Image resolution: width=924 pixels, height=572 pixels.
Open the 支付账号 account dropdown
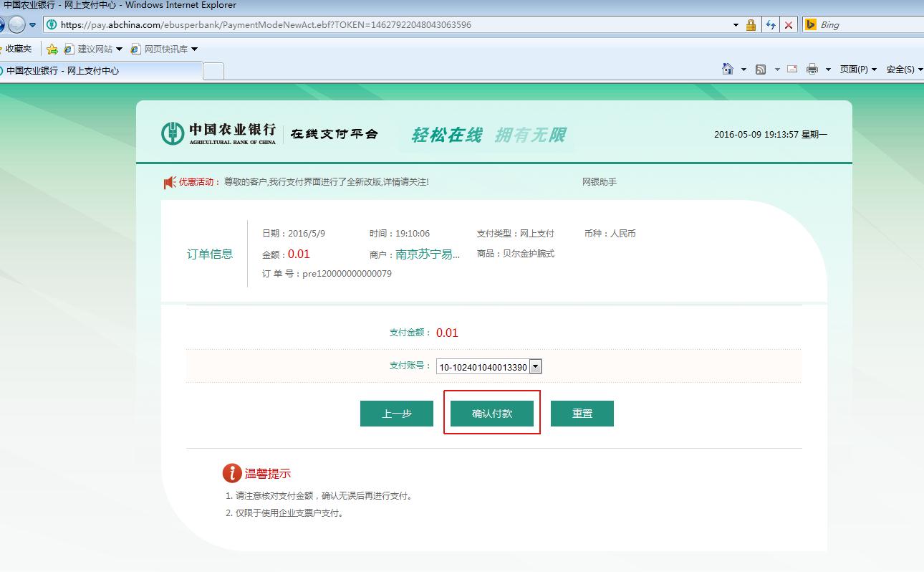point(489,367)
